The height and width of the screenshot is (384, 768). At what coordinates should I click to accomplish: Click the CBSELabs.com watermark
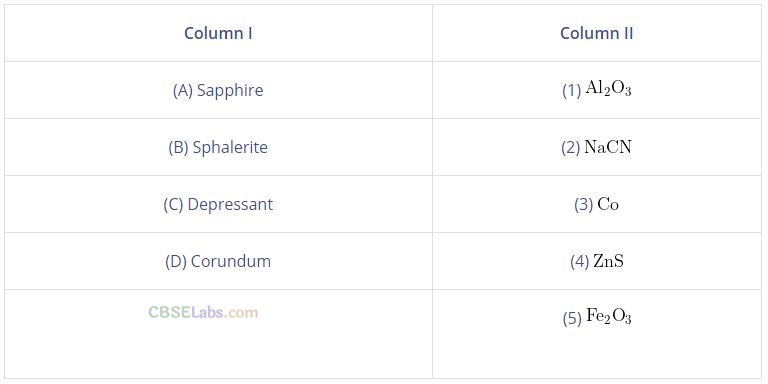click(x=203, y=312)
